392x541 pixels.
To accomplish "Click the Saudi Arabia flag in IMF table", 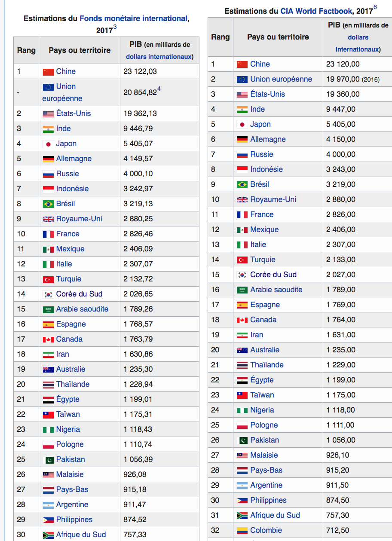I will (x=48, y=309).
